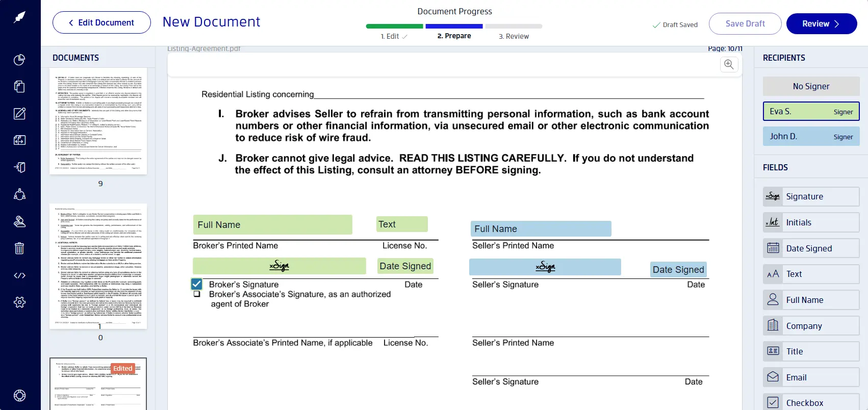Click the Initials field label
This screenshot has height=410, width=868.
click(799, 222)
